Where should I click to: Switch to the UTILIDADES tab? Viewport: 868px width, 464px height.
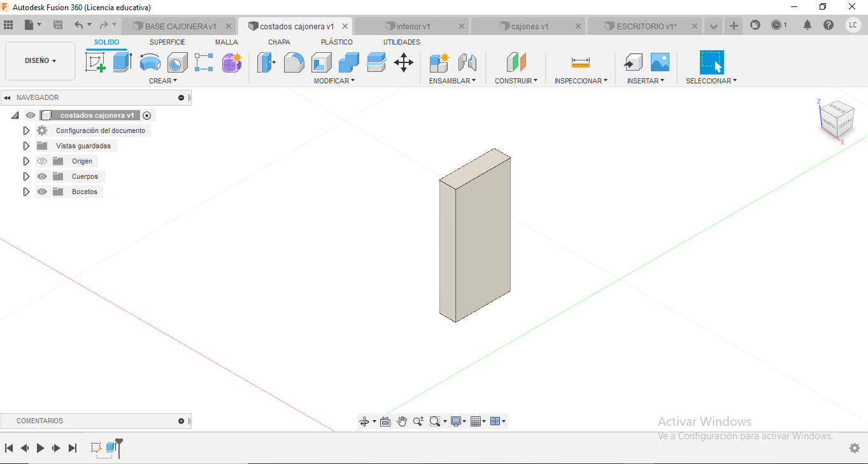tap(402, 42)
